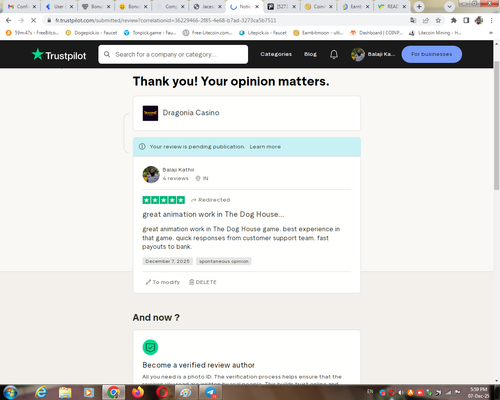Click the search magnifier icon
500x400 pixels.
[107, 54]
